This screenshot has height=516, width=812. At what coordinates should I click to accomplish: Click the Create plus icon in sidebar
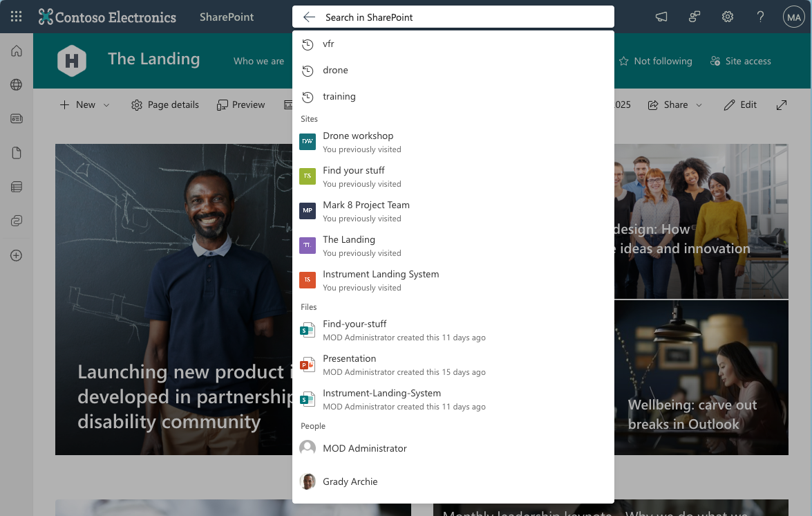click(x=17, y=255)
